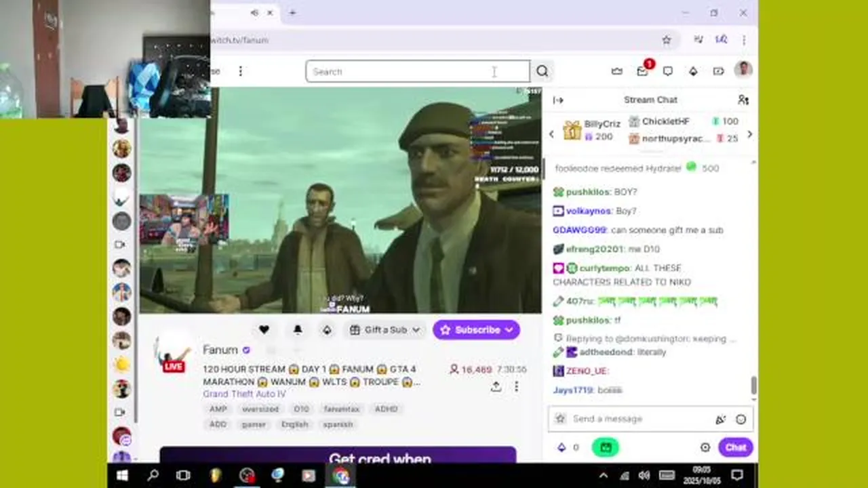
Task: Click the Chat send button
Action: (x=736, y=447)
